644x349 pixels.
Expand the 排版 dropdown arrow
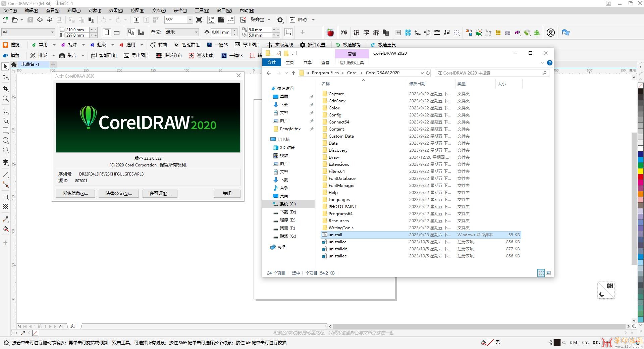click(x=53, y=56)
